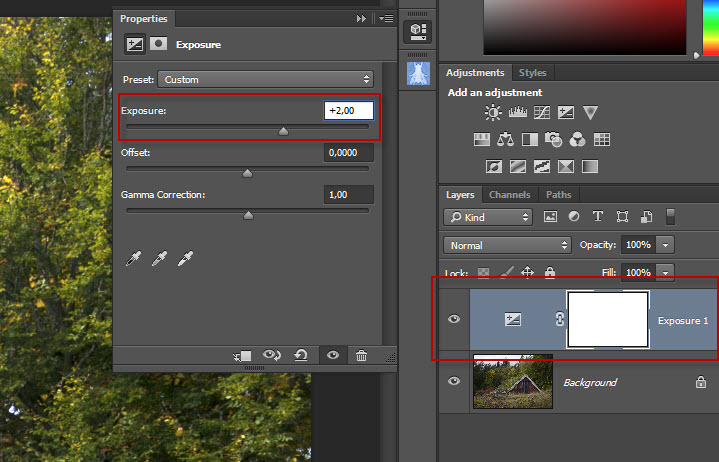Switch to the Styles tab

tap(532, 72)
